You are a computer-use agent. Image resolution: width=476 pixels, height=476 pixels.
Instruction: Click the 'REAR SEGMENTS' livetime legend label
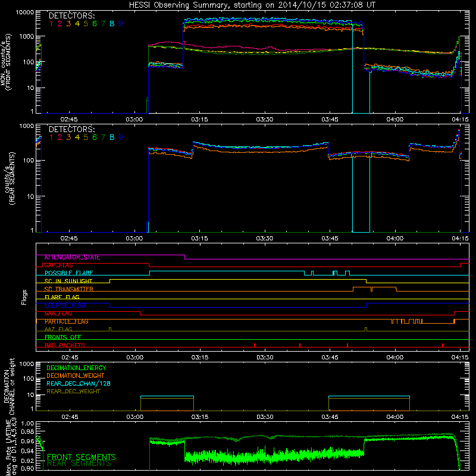tap(79, 464)
